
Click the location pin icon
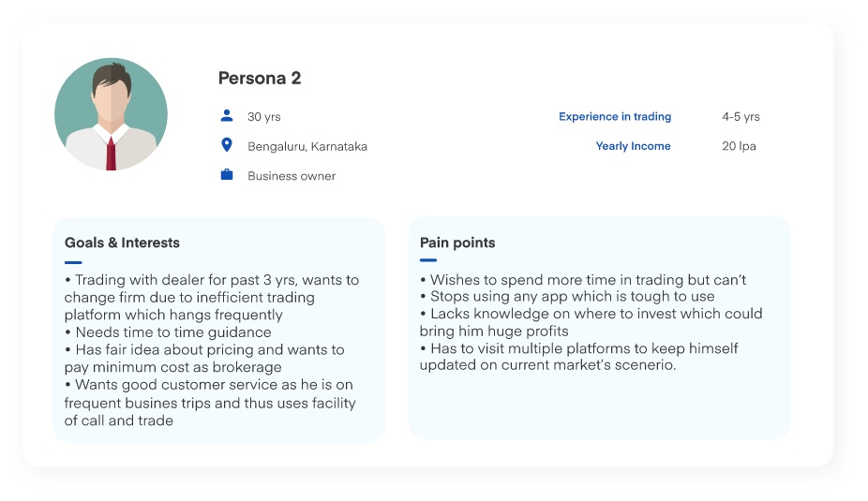pos(226,145)
